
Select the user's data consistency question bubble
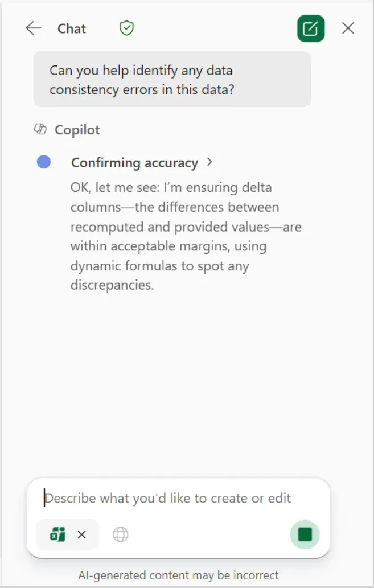[x=172, y=80]
